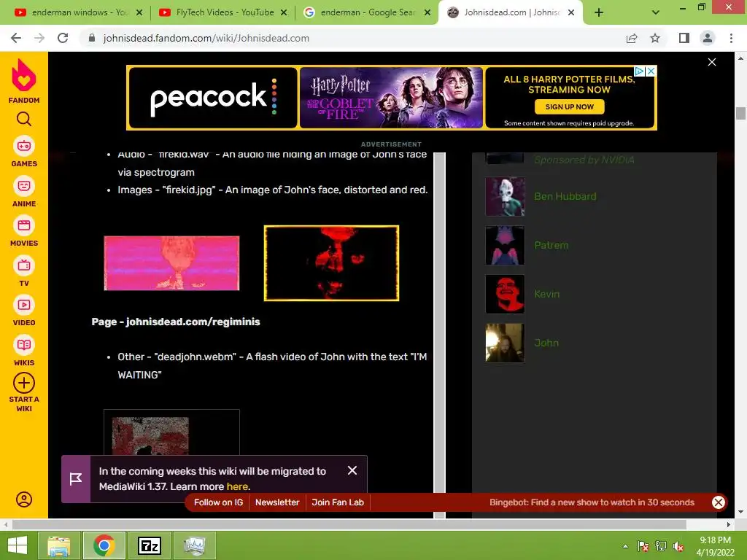Open the system monitor taskbar app
The image size is (747, 560).
pyautogui.click(x=194, y=545)
